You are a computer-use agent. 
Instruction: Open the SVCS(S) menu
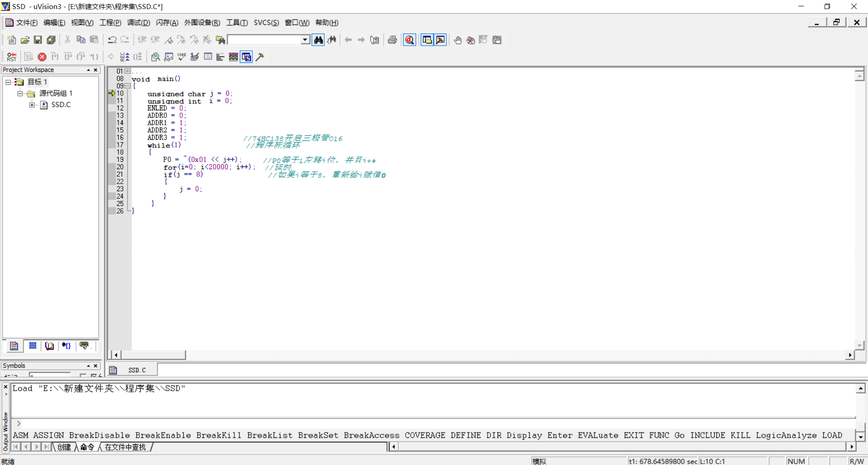pyautogui.click(x=266, y=23)
